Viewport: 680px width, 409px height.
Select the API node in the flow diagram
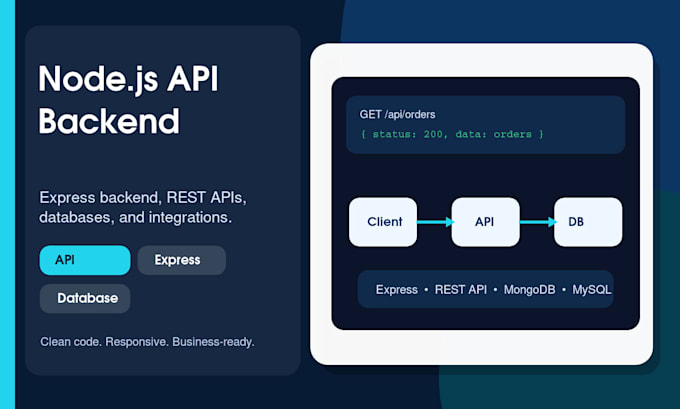pyautogui.click(x=485, y=222)
